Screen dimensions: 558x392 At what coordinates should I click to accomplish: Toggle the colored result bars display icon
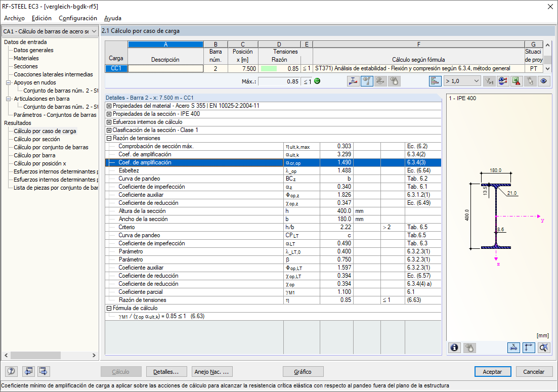pos(435,81)
